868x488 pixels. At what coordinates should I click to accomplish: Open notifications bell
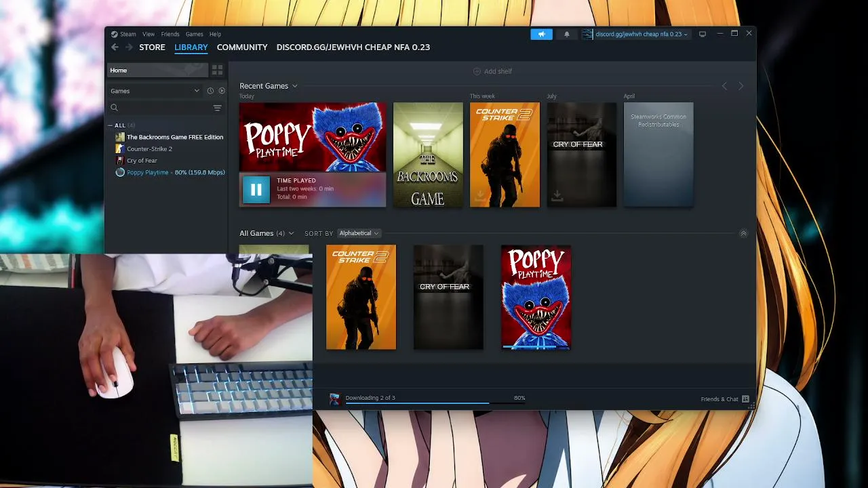click(x=567, y=34)
